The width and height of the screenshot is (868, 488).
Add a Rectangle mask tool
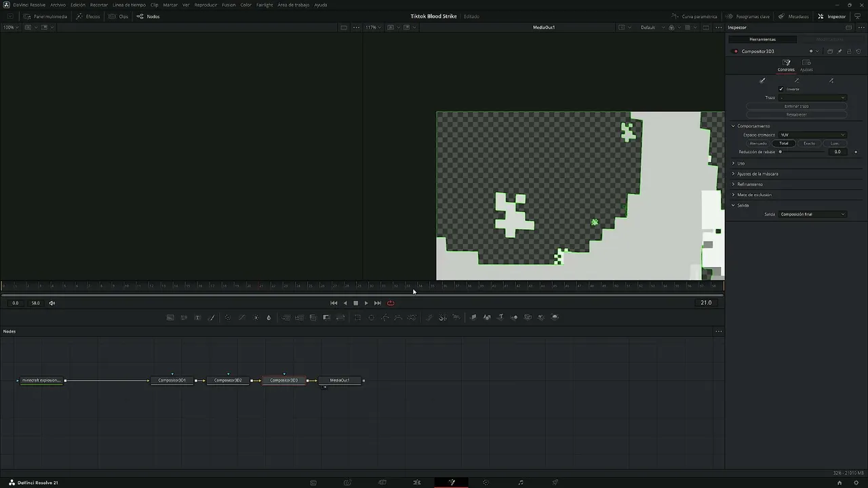pos(357,317)
